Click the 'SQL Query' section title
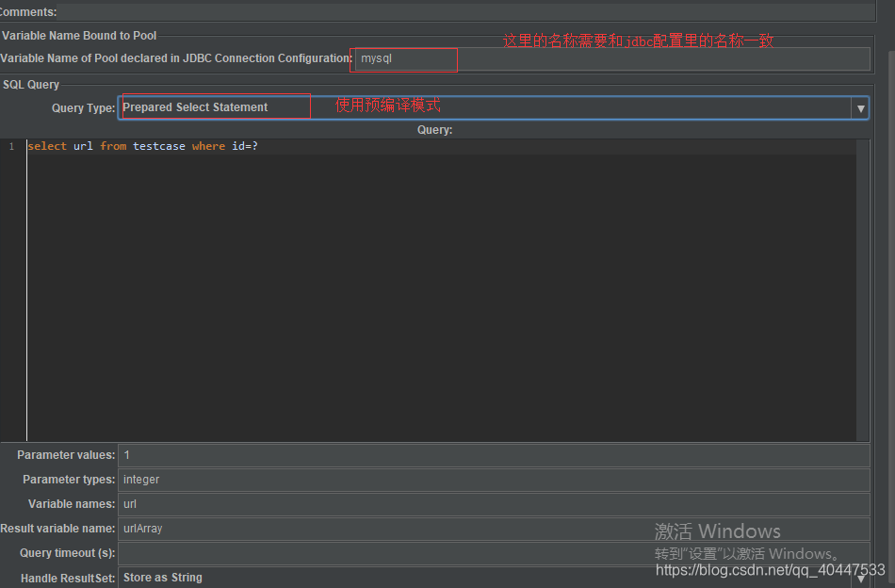895x588 pixels. [x=31, y=85]
